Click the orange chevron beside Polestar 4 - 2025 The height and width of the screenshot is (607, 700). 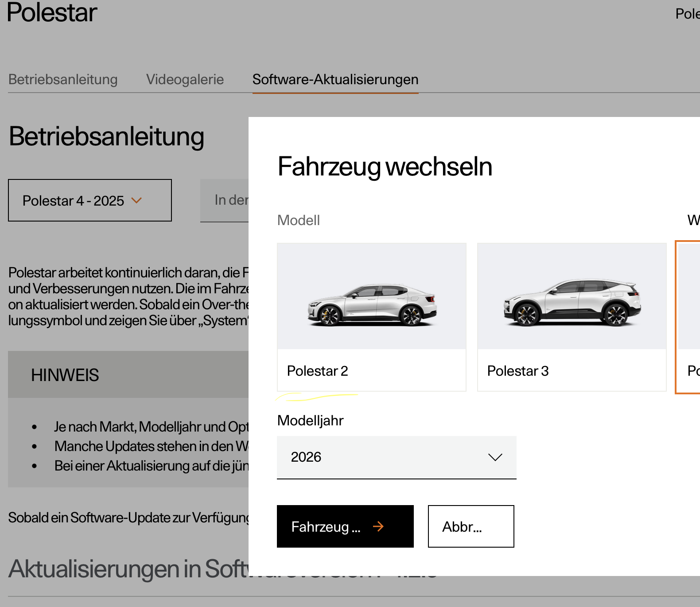[136, 200]
